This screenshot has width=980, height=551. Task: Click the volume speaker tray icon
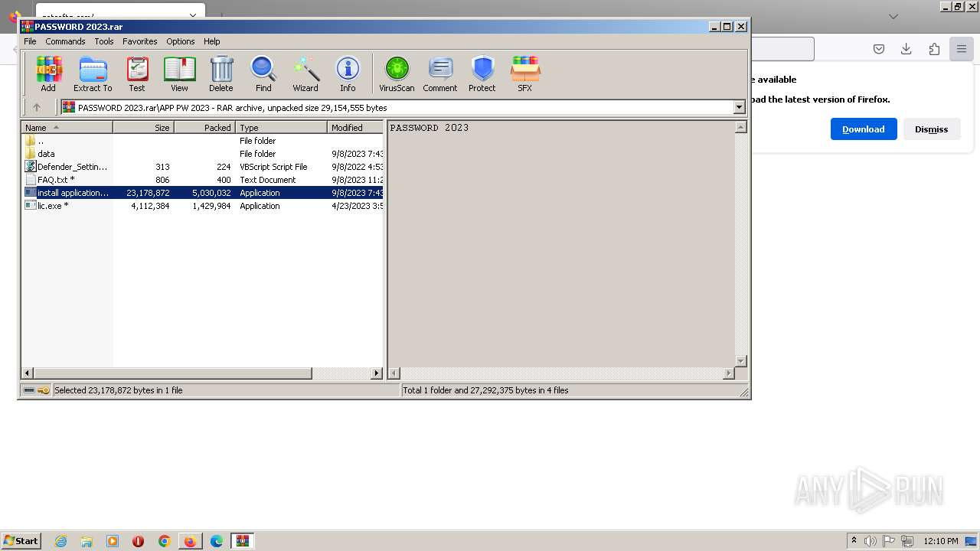tap(871, 541)
